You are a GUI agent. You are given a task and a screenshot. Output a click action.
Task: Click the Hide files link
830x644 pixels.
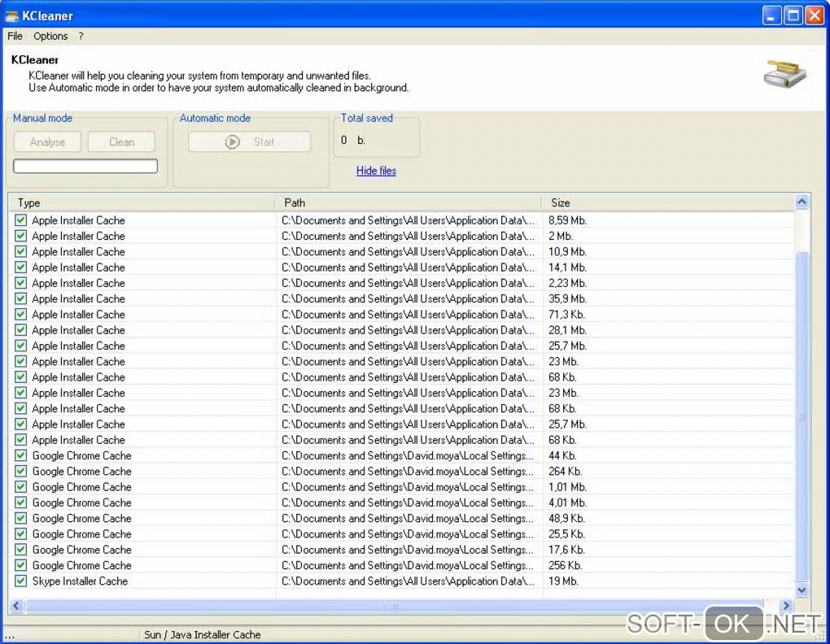pyautogui.click(x=377, y=170)
